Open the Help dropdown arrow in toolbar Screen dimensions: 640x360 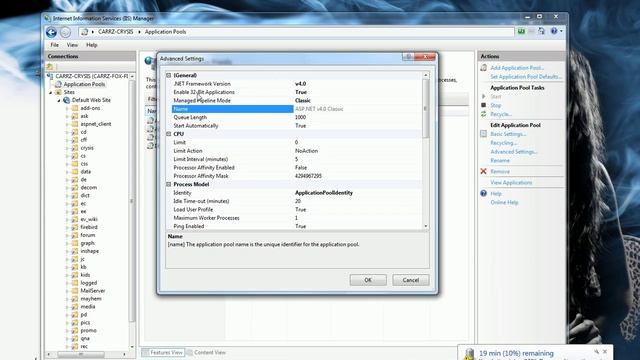[561, 31]
